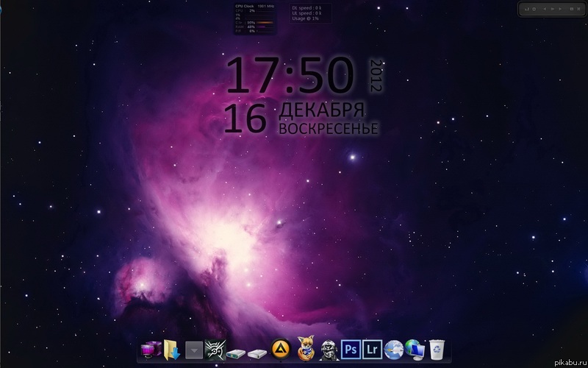Click the RAM usage bar in monitor widget
This screenshot has width=588, height=368.
click(266, 27)
